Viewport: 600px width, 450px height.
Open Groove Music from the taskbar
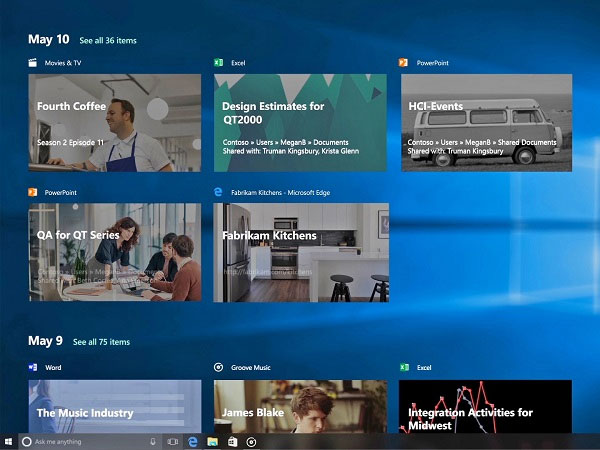251,442
